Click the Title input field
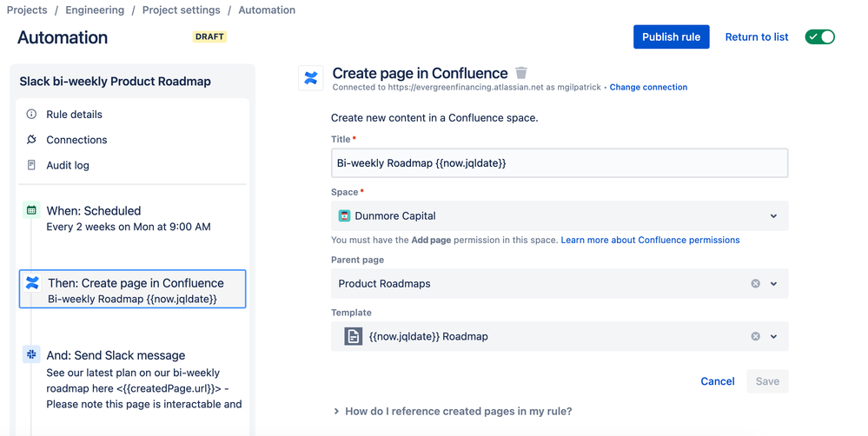868x436 pixels. click(x=560, y=163)
